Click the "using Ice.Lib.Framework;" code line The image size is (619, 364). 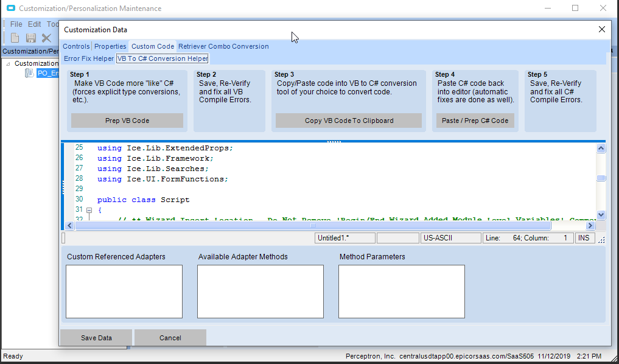(x=155, y=158)
